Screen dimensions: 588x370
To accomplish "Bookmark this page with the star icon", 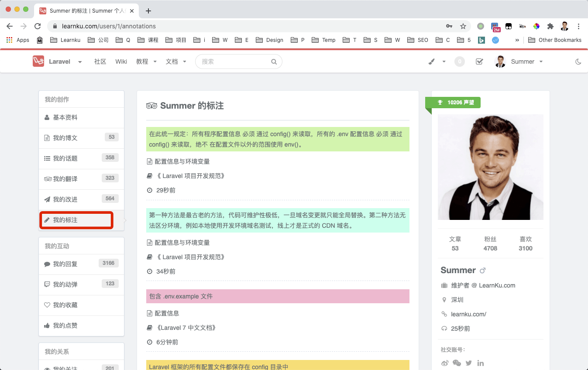I will click(x=463, y=26).
